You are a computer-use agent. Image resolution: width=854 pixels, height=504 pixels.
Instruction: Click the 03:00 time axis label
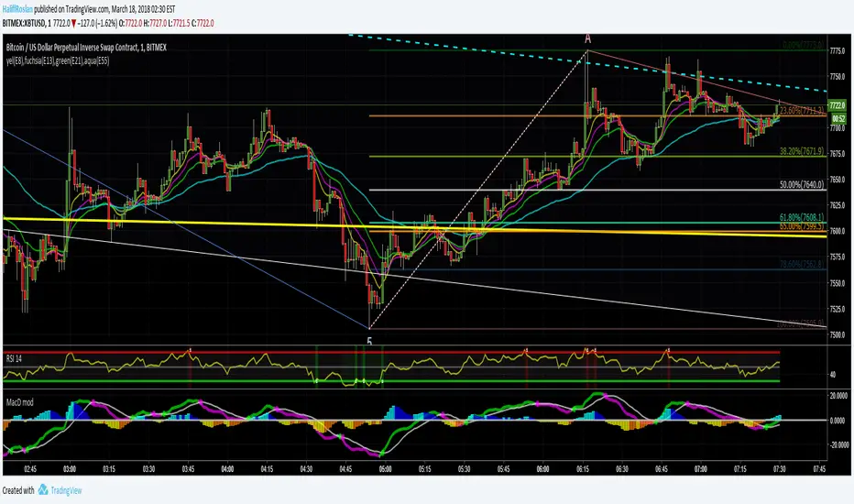coord(70,469)
